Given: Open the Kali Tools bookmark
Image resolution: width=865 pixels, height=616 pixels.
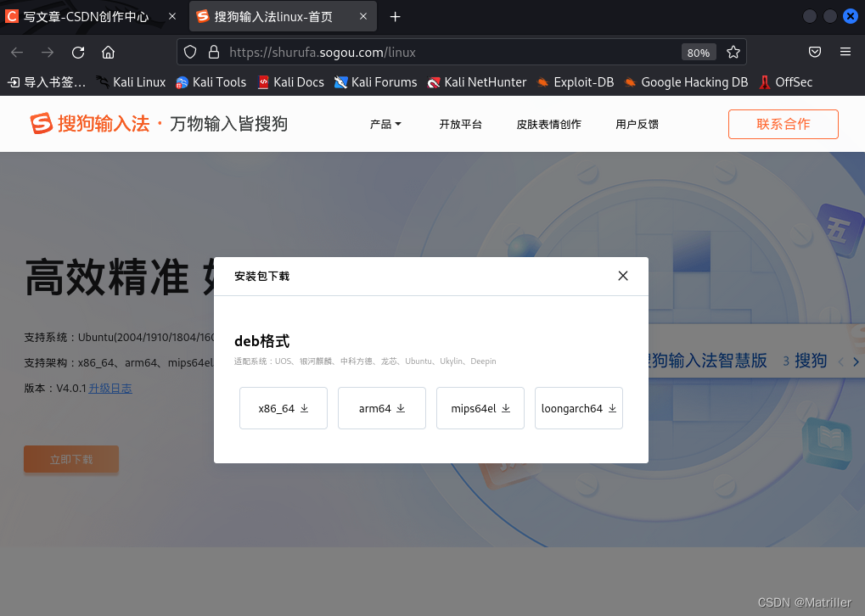Looking at the screenshot, I should click(x=211, y=82).
